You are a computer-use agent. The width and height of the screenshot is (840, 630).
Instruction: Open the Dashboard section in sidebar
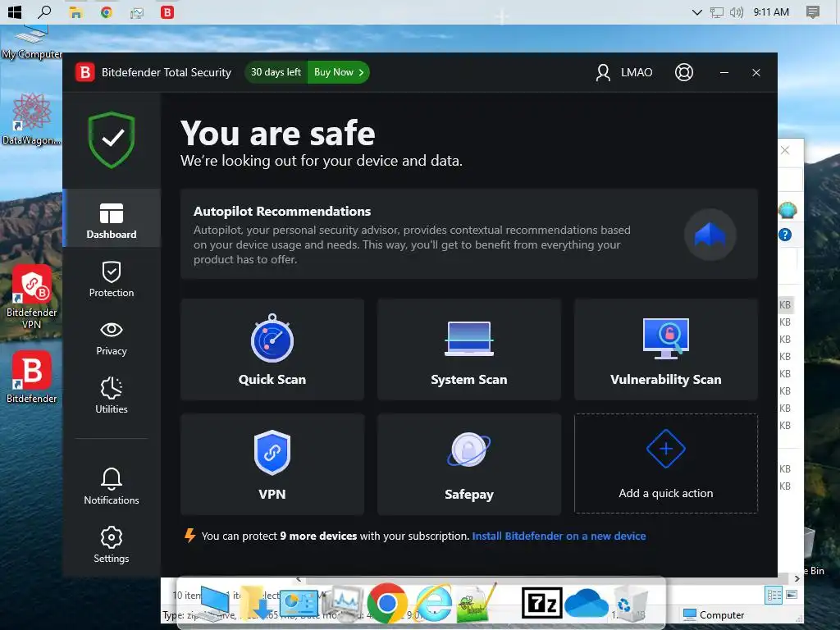tap(112, 218)
